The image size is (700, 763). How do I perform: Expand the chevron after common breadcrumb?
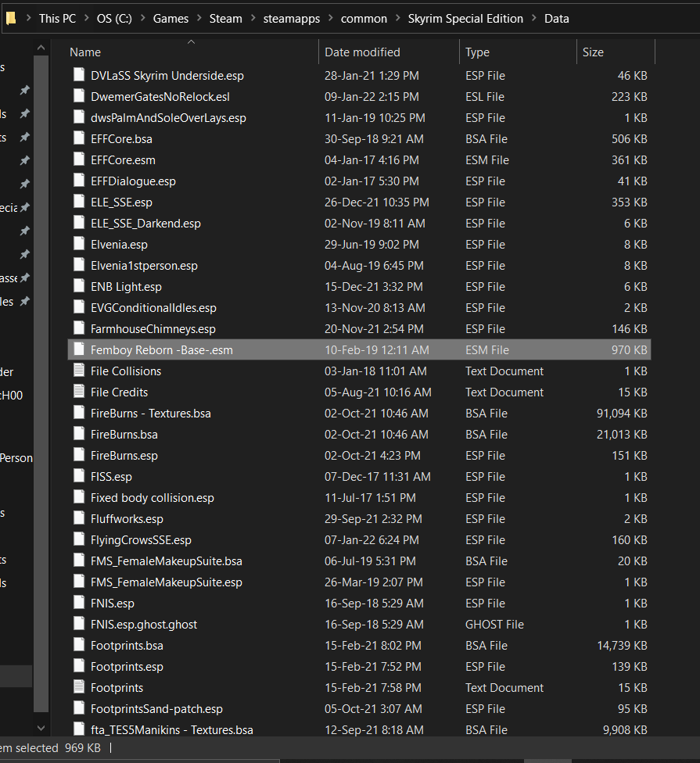click(x=398, y=18)
